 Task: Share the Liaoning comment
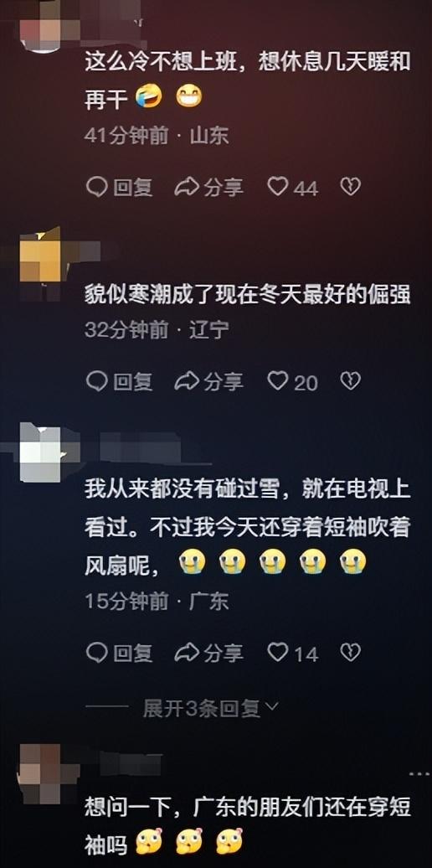click(208, 381)
